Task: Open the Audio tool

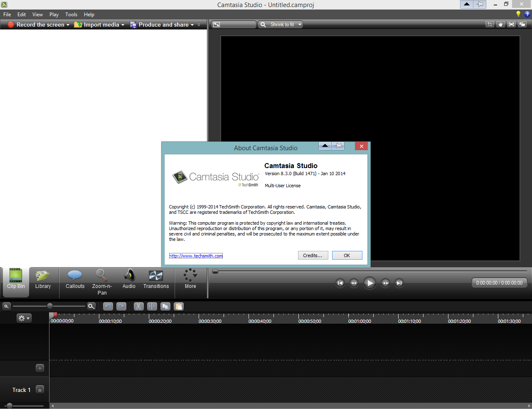Action: (129, 279)
